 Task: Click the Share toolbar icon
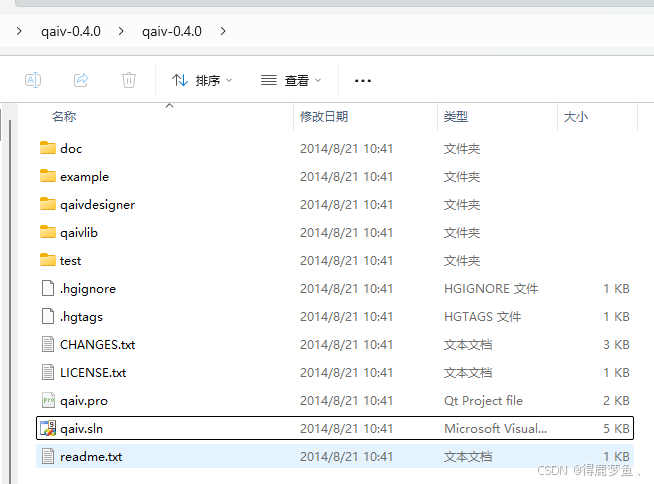81,80
